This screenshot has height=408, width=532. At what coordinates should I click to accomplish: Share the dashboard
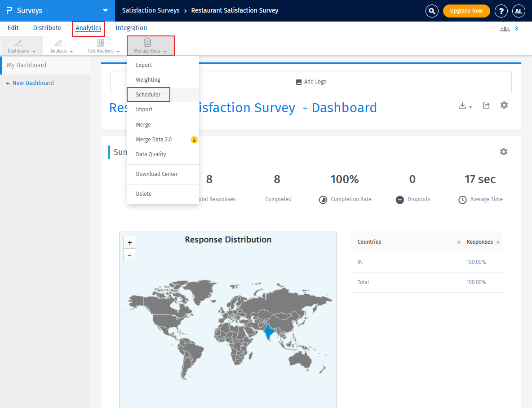click(486, 105)
